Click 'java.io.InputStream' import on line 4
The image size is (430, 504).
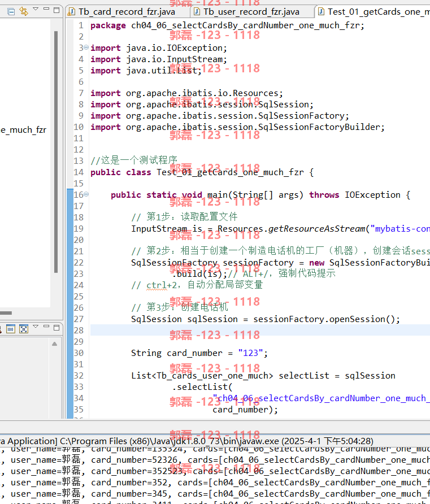point(176,59)
